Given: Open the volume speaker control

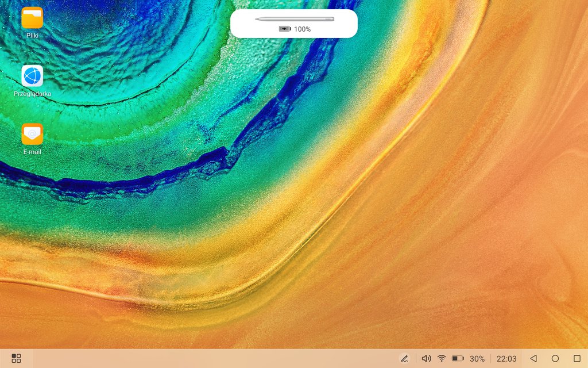Looking at the screenshot, I should (x=427, y=359).
